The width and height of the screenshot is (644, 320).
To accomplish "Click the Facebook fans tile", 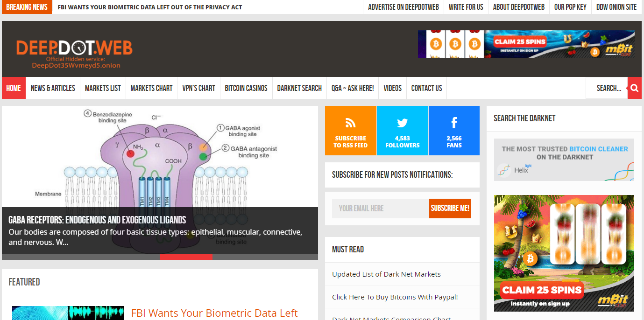I will click(453, 131).
